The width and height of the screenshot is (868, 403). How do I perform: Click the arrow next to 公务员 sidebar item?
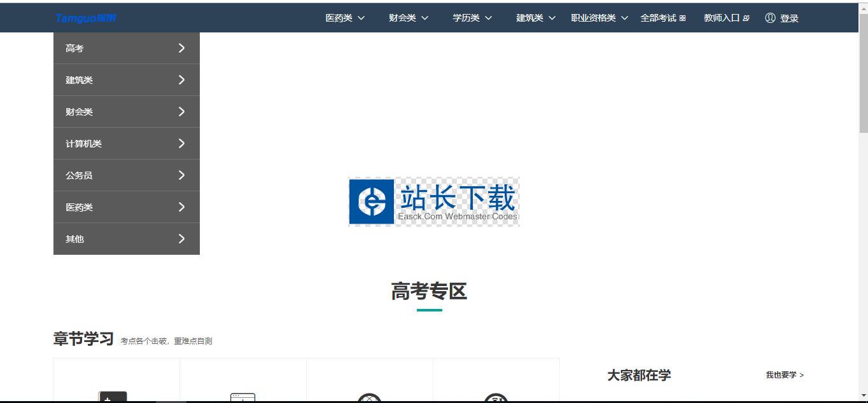point(181,175)
